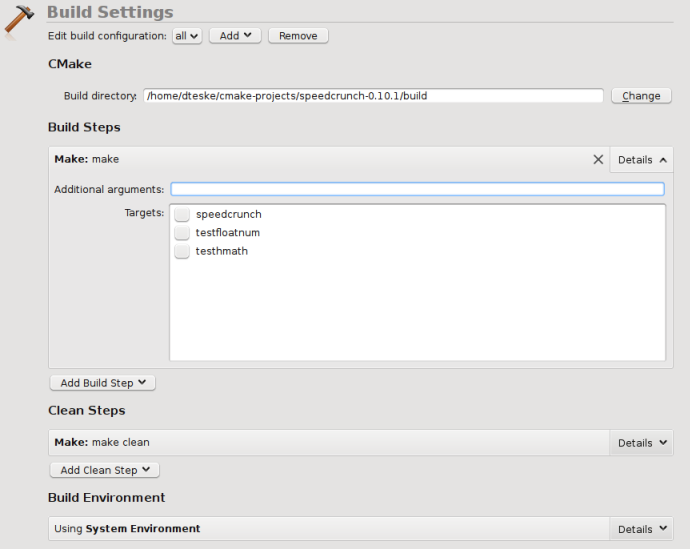Check the testfloatnum target
The width and height of the screenshot is (690, 549).
(182, 233)
